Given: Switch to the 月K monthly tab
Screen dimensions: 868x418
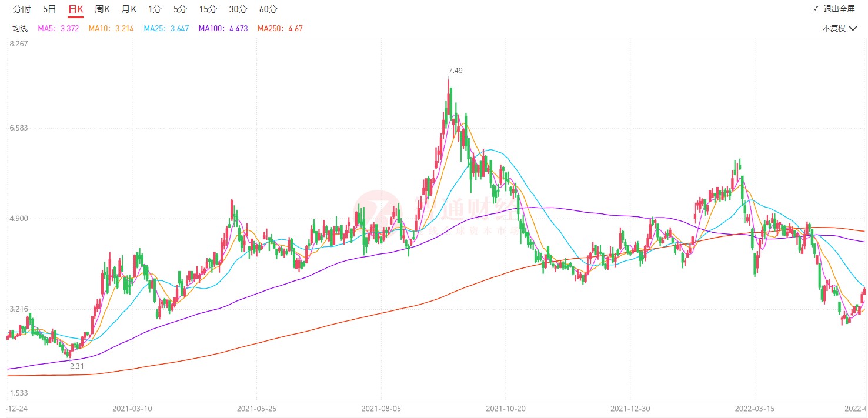Looking at the screenshot, I should pyautogui.click(x=129, y=9).
